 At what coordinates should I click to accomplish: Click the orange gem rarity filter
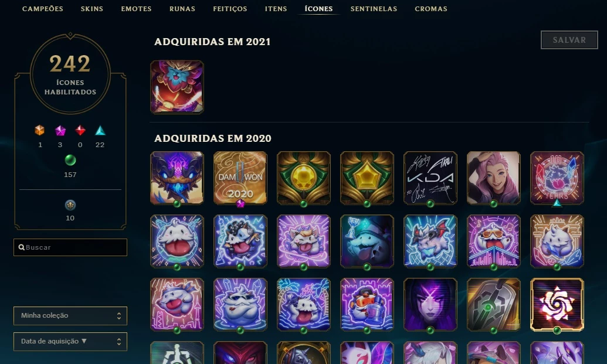39,130
